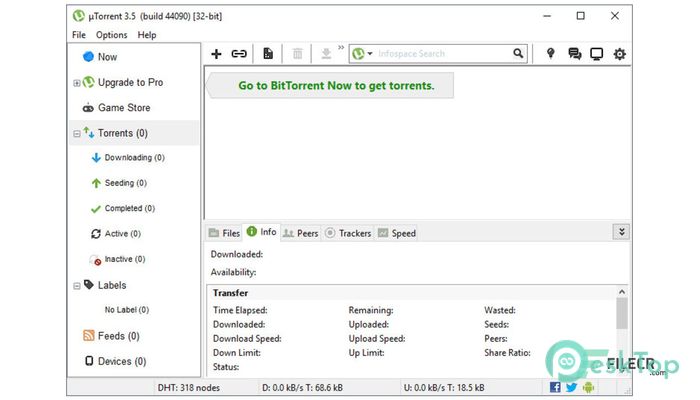Click the Time Elapsed label
The height and width of the screenshot is (400, 700).
pyautogui.click(x=240, y=310)
